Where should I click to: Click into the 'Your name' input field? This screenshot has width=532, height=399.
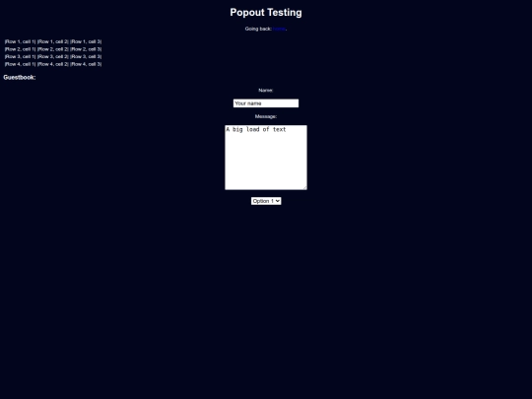point(266,103)
